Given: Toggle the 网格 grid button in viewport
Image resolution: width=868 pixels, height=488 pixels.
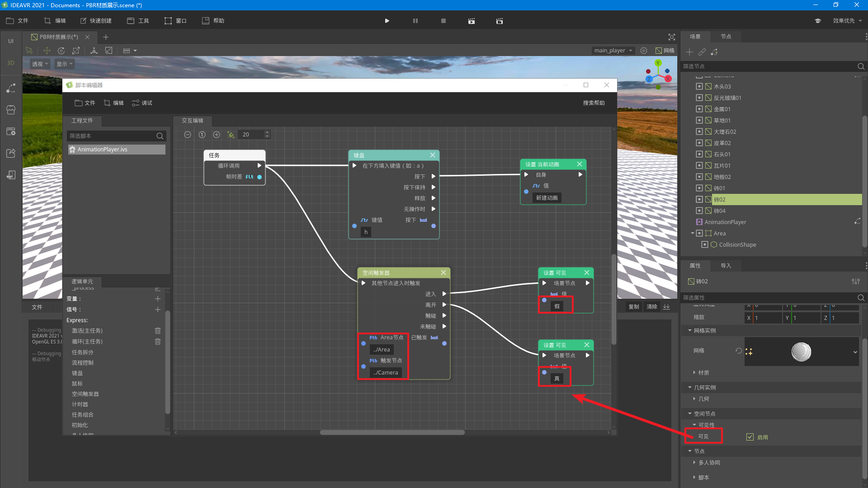Looking at the screenshot, I should coord(665,51).
